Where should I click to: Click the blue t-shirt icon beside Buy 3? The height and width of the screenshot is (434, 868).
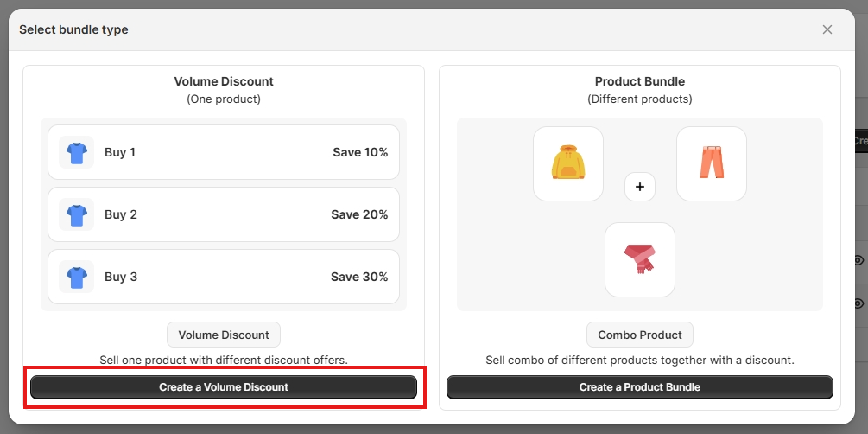coord(76,277)
